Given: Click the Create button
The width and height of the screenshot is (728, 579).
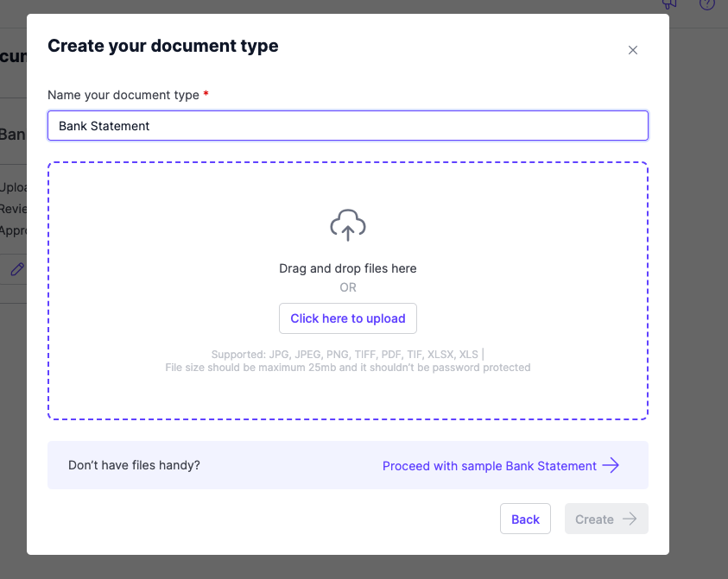Looking at the screenshot, I should [x=606, y=519].
